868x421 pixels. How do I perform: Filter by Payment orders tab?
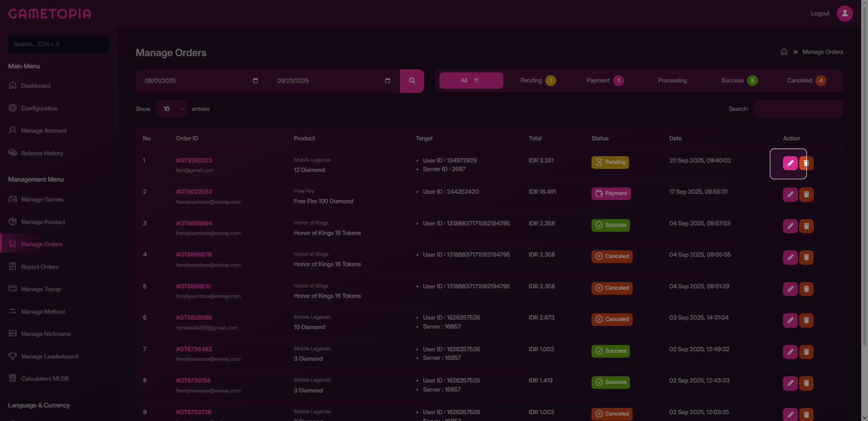(605, 81)
